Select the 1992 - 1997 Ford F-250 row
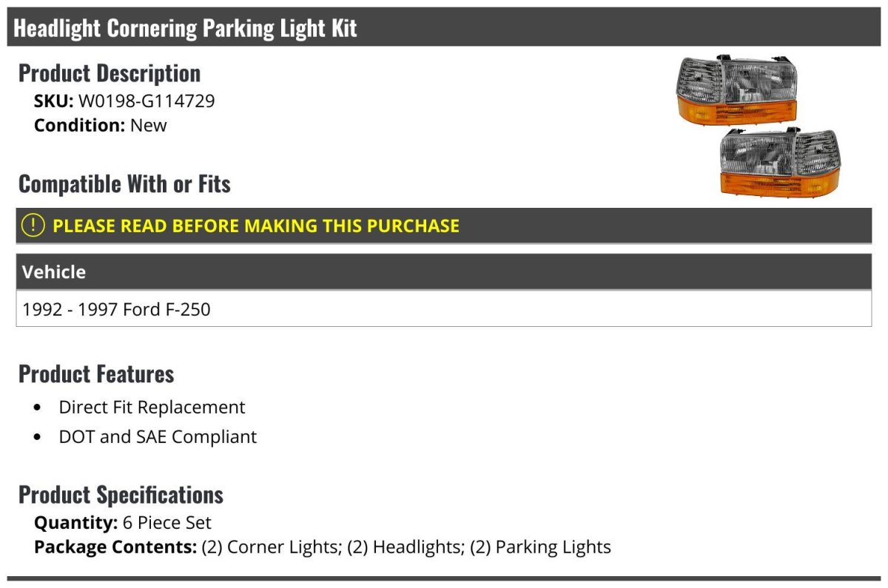The height and width of the screenshot is (588, 888). click(444, 308)
